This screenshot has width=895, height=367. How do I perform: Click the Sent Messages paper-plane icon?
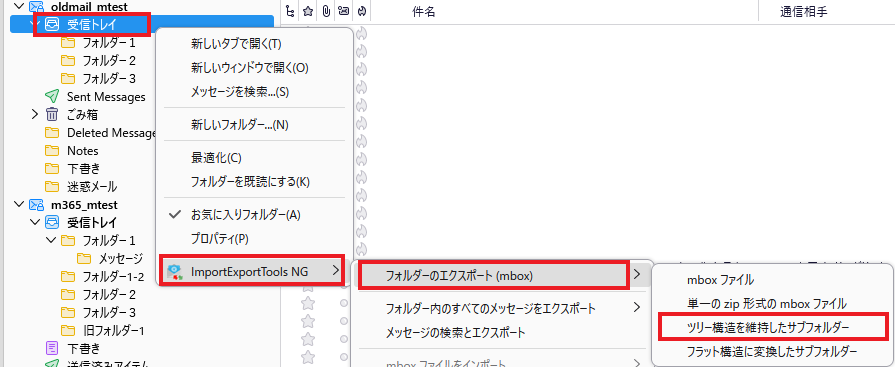tap(52, 96)
